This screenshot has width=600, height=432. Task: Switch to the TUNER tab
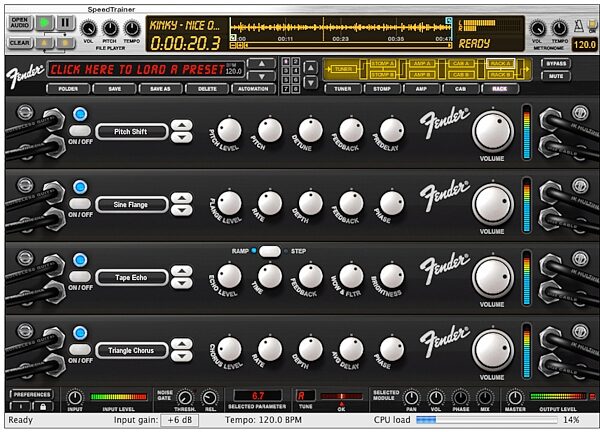tap(343, 89)
